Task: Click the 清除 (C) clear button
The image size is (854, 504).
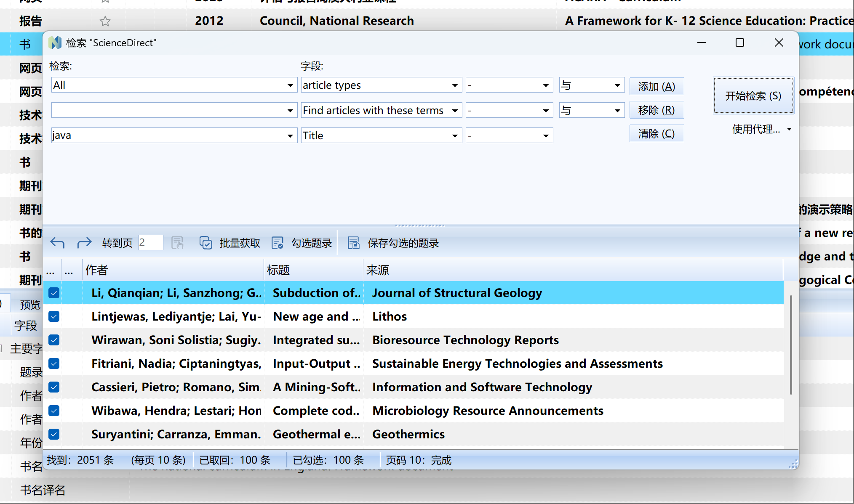Action: (x=657, y=133)
